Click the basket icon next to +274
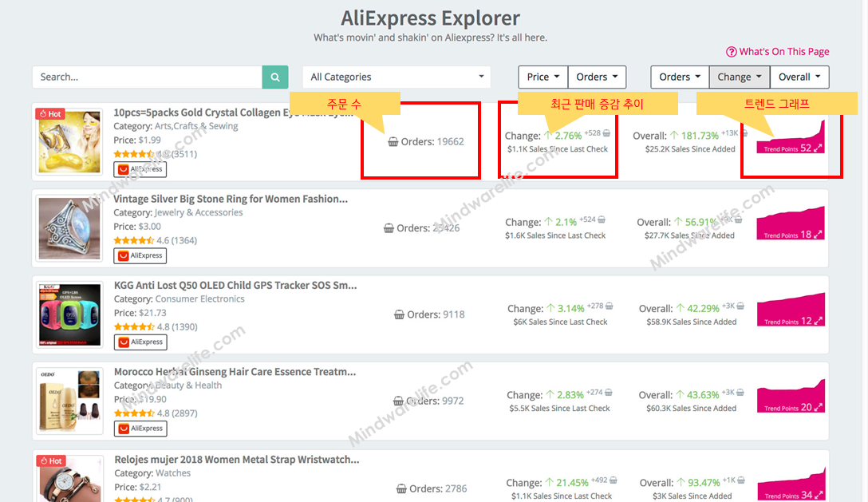Image resolution: width=868 pixels, height=502 pixels. [609, 393]
